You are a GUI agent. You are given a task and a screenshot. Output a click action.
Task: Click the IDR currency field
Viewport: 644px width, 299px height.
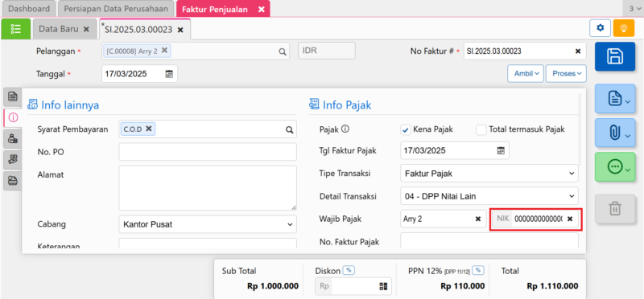327,51
